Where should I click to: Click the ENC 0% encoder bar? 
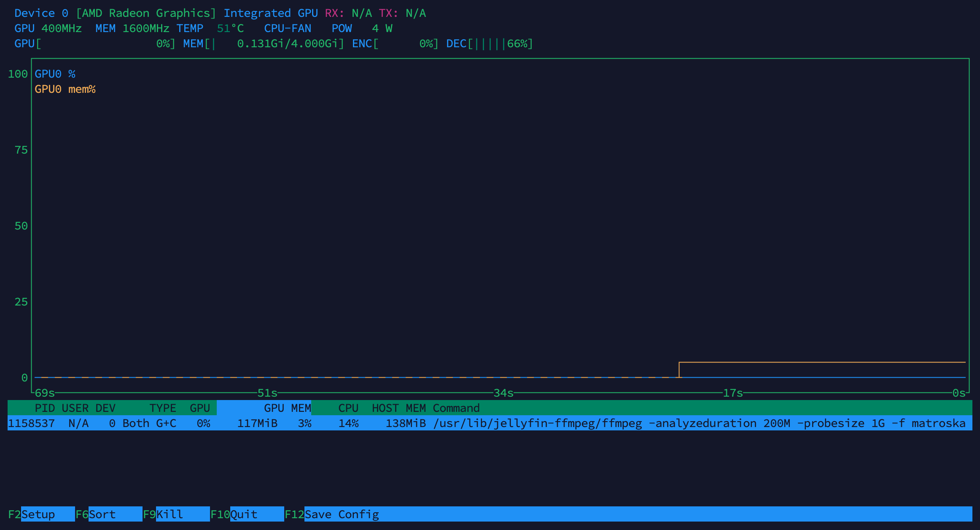[395, 43]
